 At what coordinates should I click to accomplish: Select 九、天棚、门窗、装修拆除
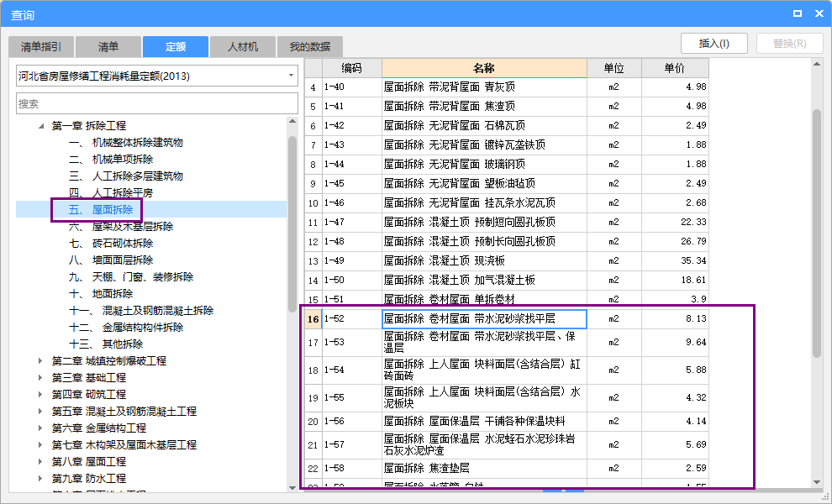[x=131, y=277]
